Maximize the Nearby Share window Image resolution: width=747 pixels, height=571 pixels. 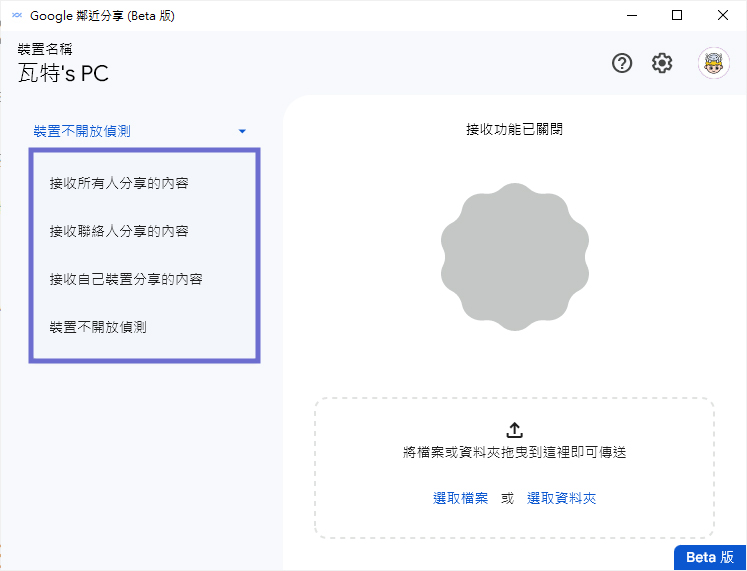pos(676,16)
